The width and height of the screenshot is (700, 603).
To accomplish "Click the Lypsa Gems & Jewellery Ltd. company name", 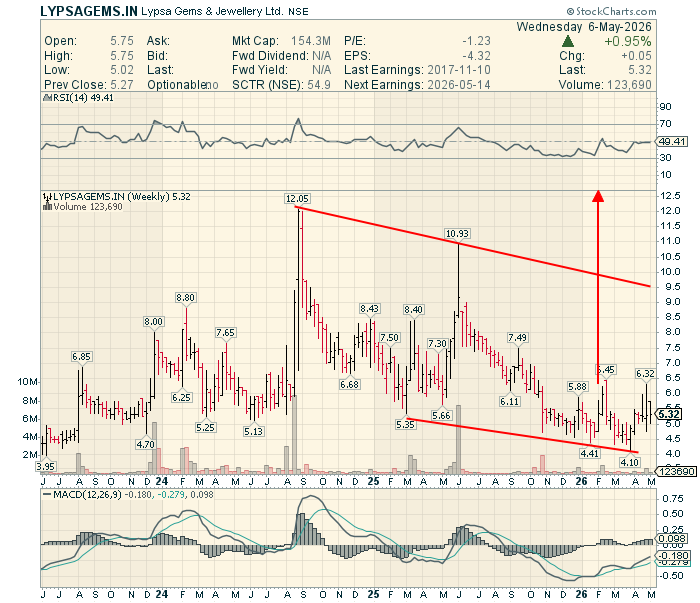I will (x=212, y=11).
